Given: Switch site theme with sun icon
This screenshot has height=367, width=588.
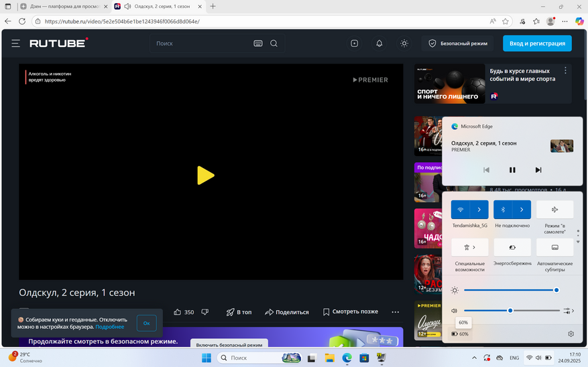Looking at the screenshot, I should (404, 44).
